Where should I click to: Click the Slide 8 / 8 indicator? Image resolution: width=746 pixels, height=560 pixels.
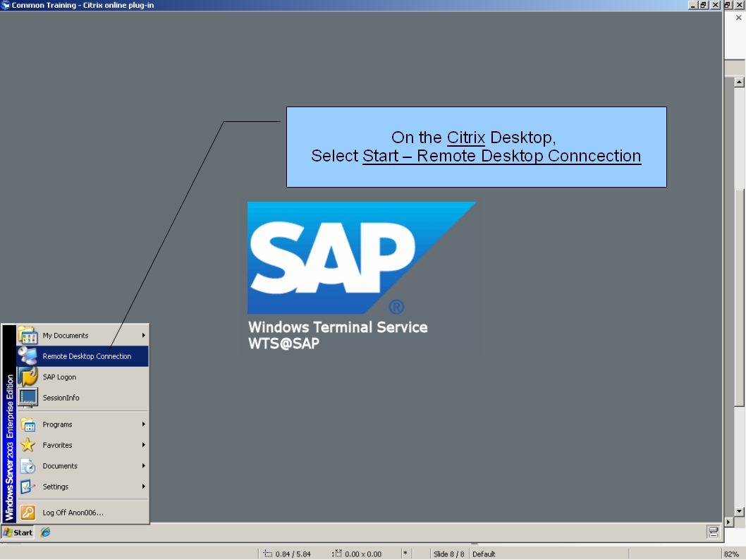click(448, 554)
